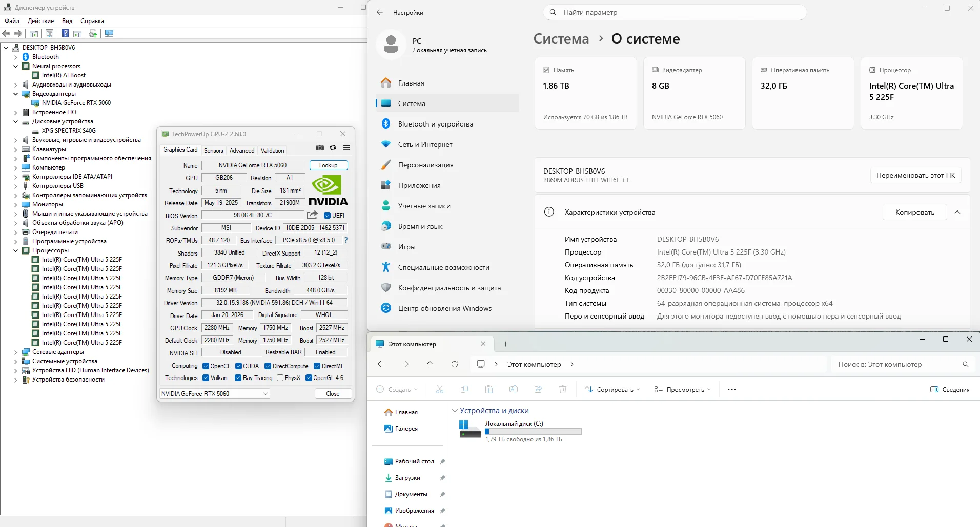The height and width of the screenshot is (527, 980).
Task: Click the Копировать button in Settings
Action: pos(915,212)
